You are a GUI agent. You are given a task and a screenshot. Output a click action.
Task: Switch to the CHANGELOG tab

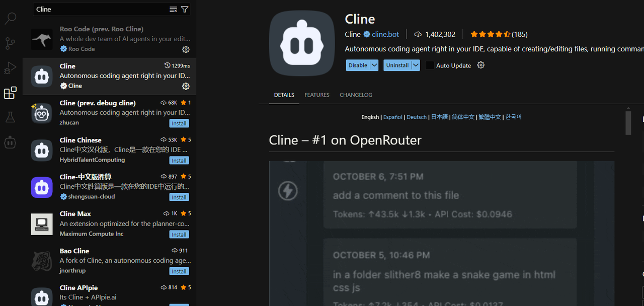coord(356,95)
